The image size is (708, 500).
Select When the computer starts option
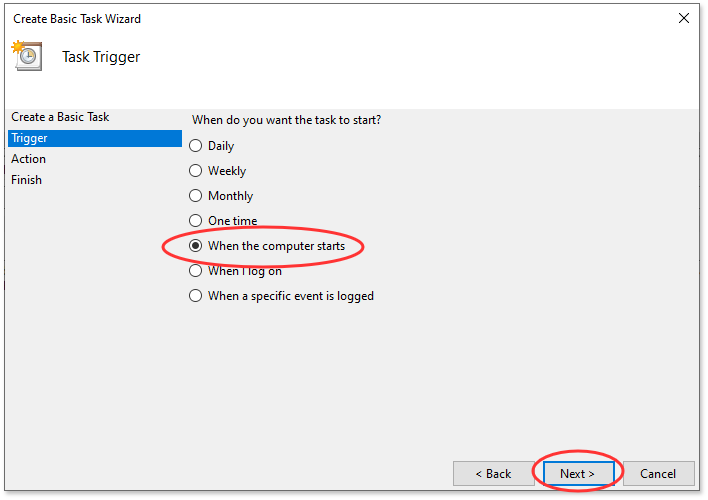point(196,246)
